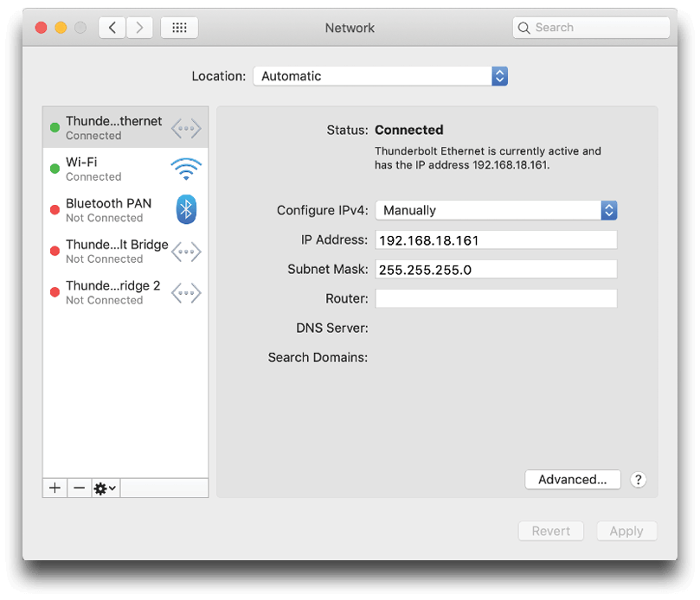Go forward with the right arrow button
This screenshot has width=700, height=600.
click(139, 28)
